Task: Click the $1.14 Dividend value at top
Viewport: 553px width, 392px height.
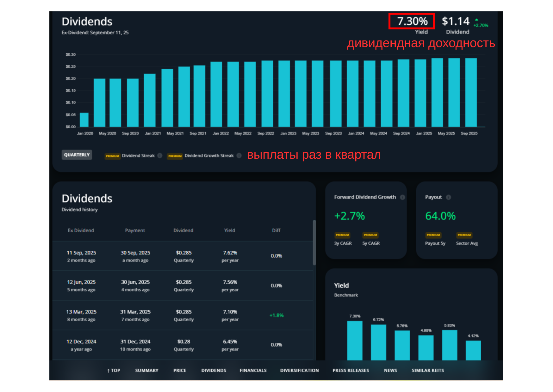Action: coord(456,21)
